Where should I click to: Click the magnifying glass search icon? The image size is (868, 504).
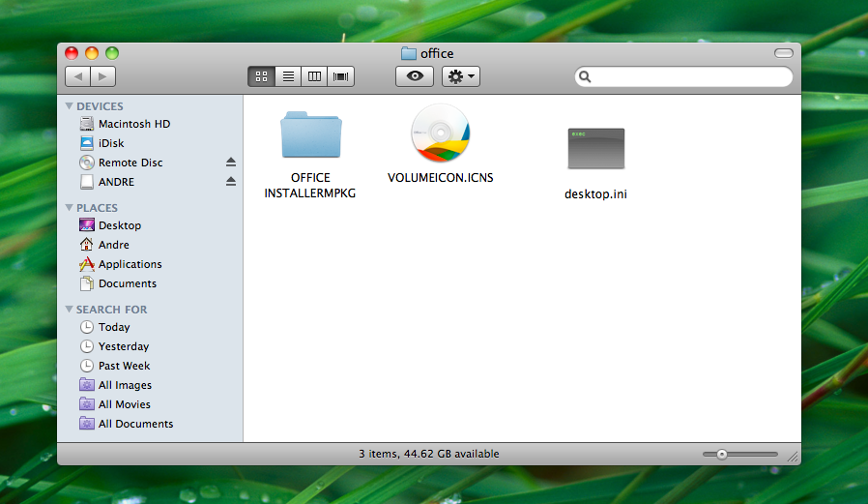click(x=585, y=77)
